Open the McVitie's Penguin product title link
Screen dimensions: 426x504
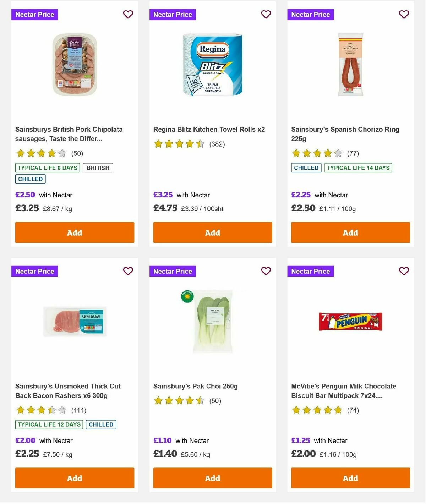(x=343, y=390)
